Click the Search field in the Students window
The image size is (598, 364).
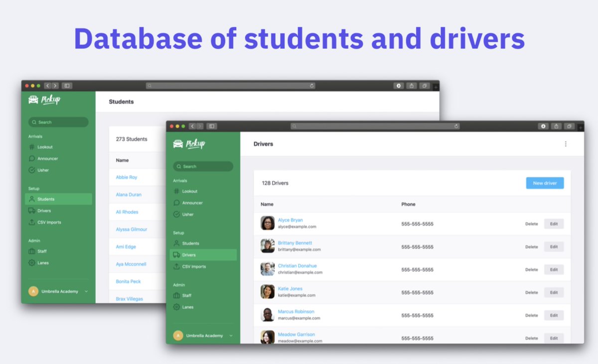58,122
